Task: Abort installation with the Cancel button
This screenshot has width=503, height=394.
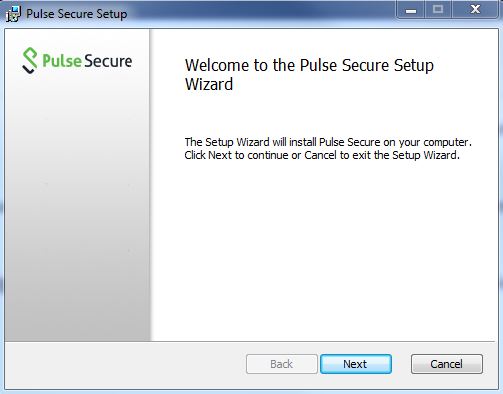Action: pyautogui.click(x=446, y=364)
